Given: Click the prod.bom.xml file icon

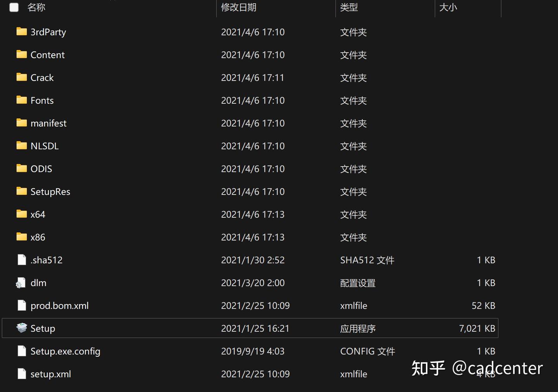Looking at the screenshot, I should (x=22, y=305).
